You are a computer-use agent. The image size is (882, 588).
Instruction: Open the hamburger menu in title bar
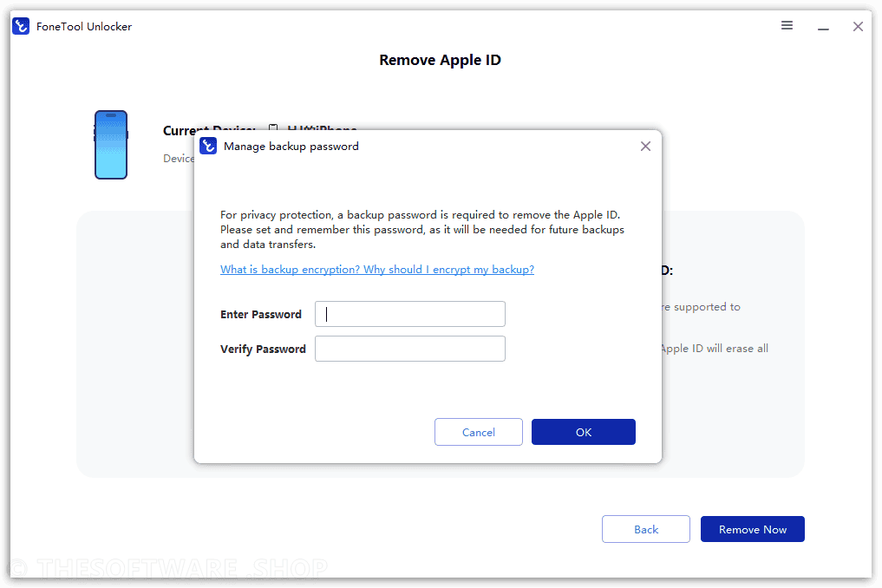coord(787,25)
